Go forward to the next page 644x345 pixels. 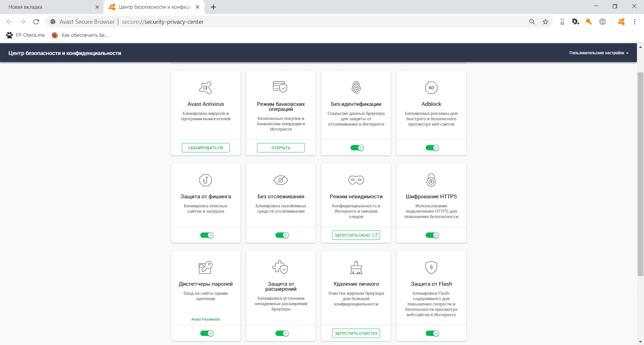coord(23,22)
